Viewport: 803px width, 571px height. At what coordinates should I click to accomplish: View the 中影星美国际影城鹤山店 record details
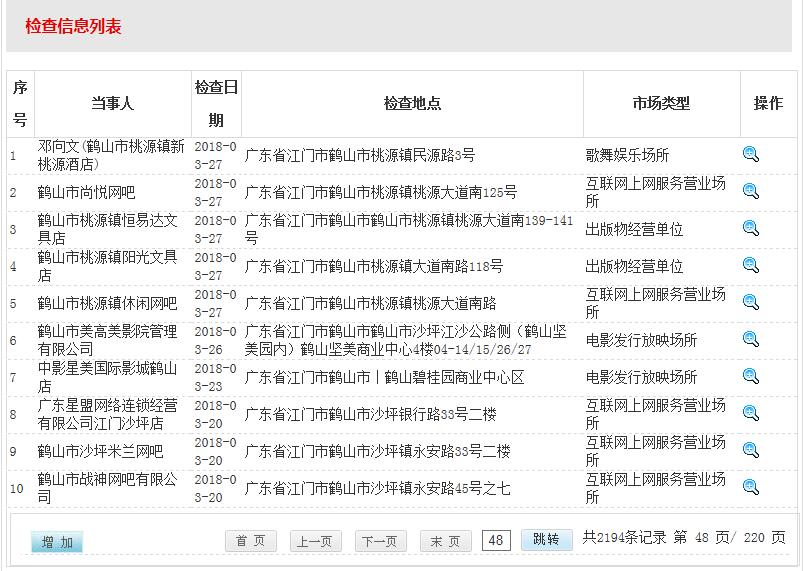tap(751, 376)
